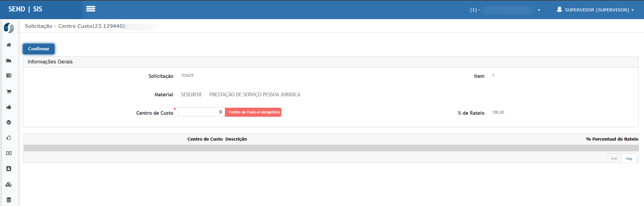Image resolution: width=644 pixels, height=206 pixels.
Task: Click the address book sidebar icon
Action: click(x=9, y=169)
